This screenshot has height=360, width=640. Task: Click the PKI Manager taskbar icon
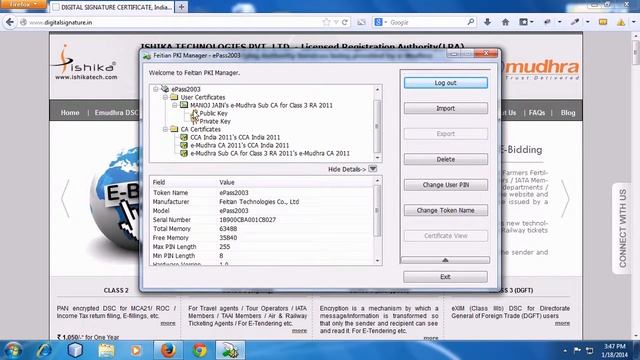click(230, 350)
